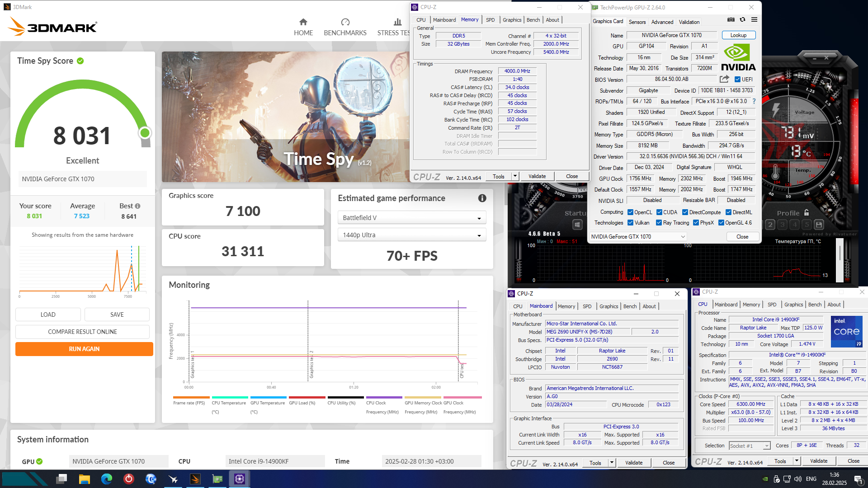Open the Bench tab in the CPU-Z Mainboard window

(630, 306)
